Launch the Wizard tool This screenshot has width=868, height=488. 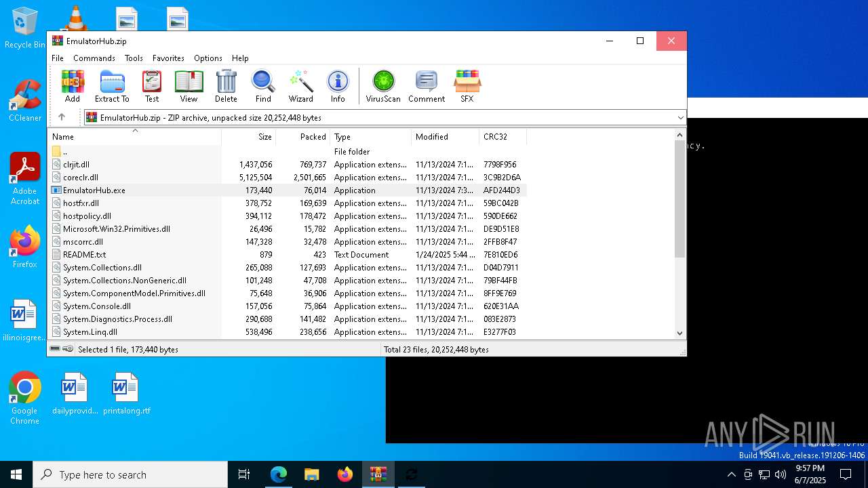pyautogui.click(x=301, y=86)
